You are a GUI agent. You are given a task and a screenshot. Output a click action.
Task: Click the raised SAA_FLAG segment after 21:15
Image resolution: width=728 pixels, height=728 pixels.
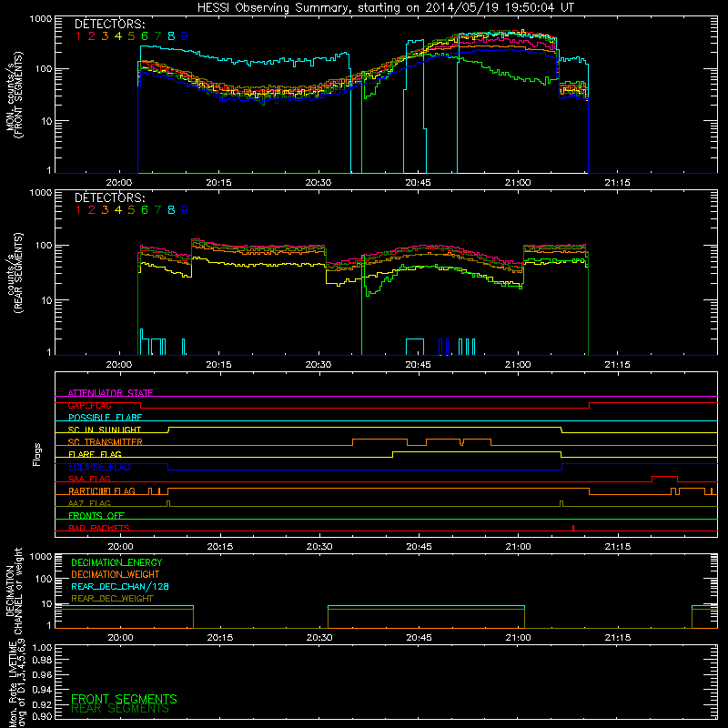click(664, 477)
